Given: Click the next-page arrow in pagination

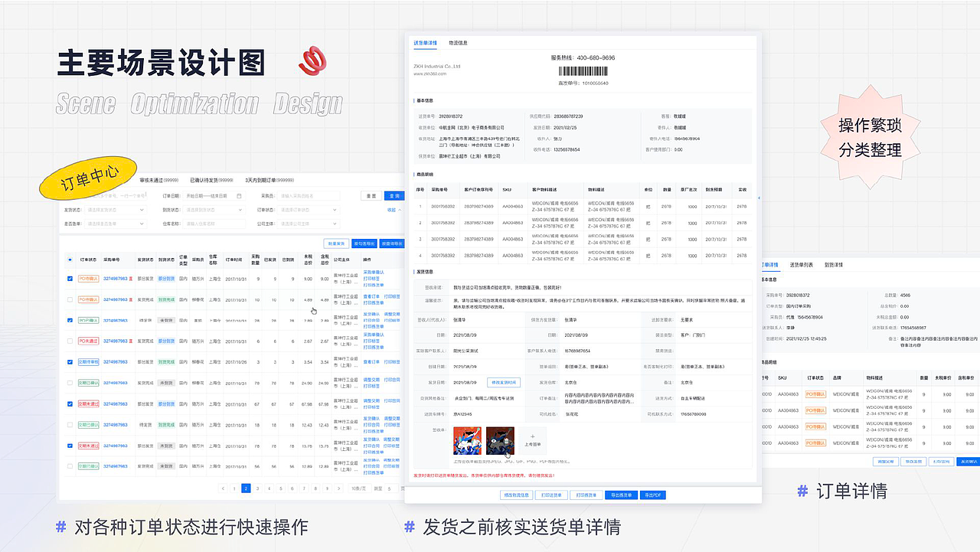Looking at the screenshot, I should tap(338, 488).
